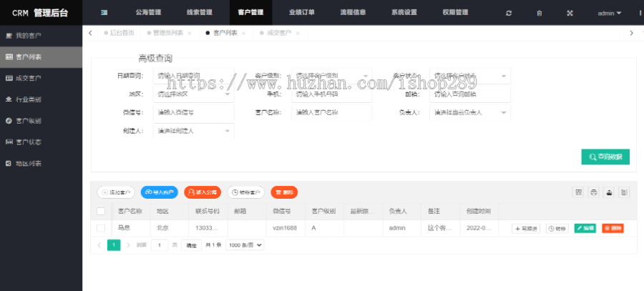The image size is (644, 291).
Task: Open the 客户级别 dropdown in the query form
Action: coord(328,76)
